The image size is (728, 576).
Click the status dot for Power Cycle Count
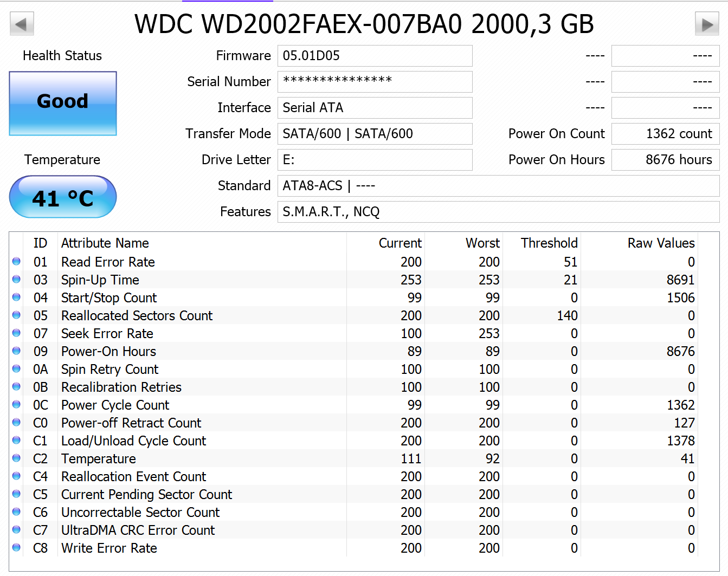tap(16, 404)
